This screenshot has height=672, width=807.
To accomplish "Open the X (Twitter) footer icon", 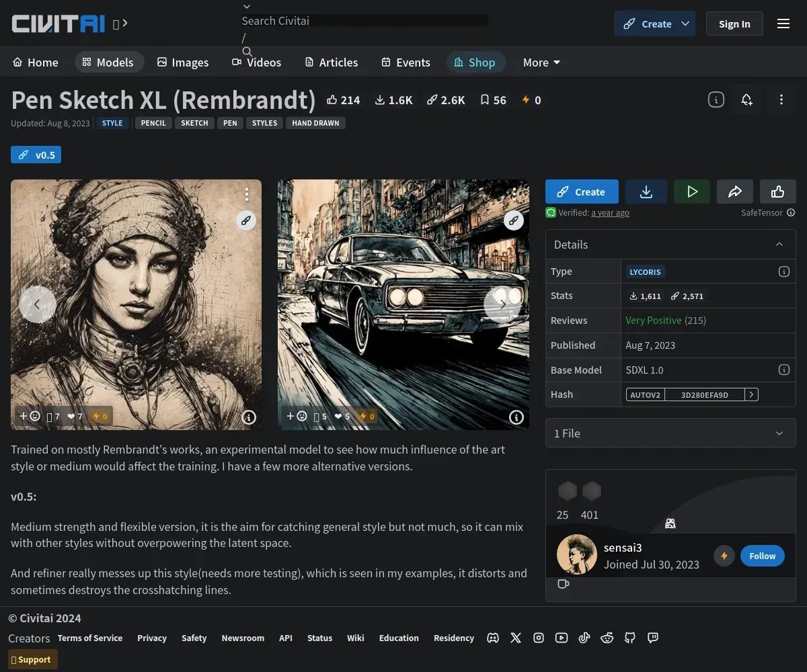I will click(516, 638).
